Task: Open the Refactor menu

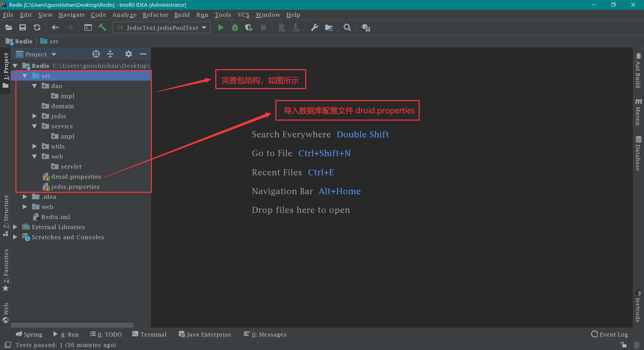Action: [155, 15]
